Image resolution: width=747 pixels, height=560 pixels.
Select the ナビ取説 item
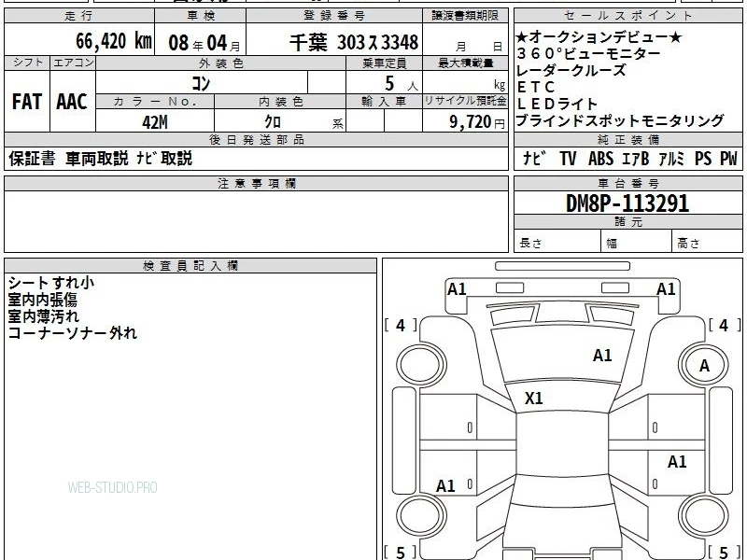pyautogui.click(x=164, y=158)
